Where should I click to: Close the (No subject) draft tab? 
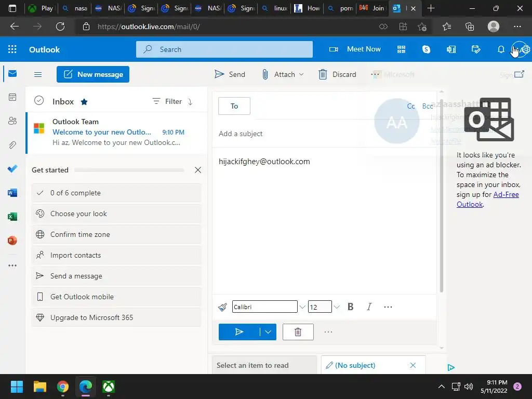coord(413,365)
